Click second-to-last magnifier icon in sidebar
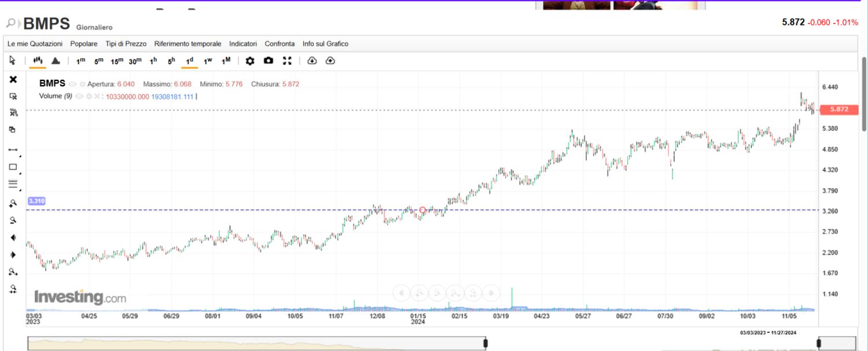The width and height of the screenshot is (868, 351). click(x=13, y=272)
